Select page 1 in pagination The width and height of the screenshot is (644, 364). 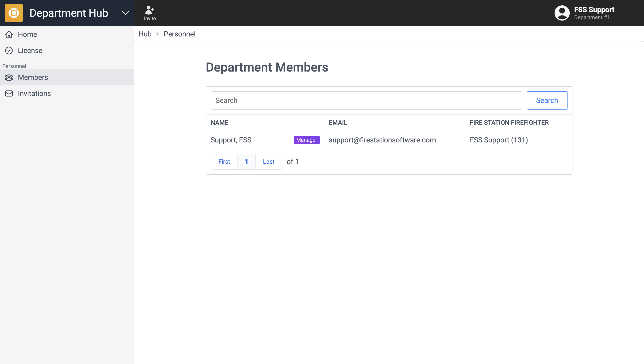coord(246,162)
